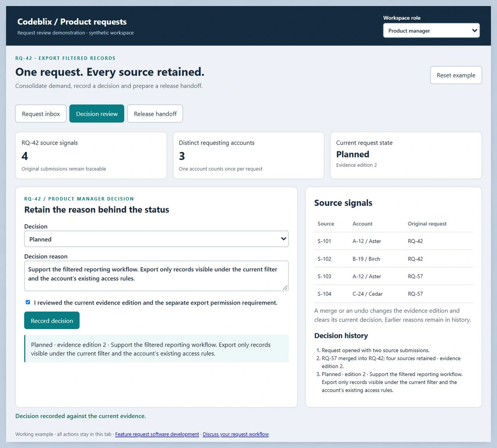Screen dimensions: 497x448
Task: Open the Release handoff tab
Action: pyautogui.click(x=155, y=113)
